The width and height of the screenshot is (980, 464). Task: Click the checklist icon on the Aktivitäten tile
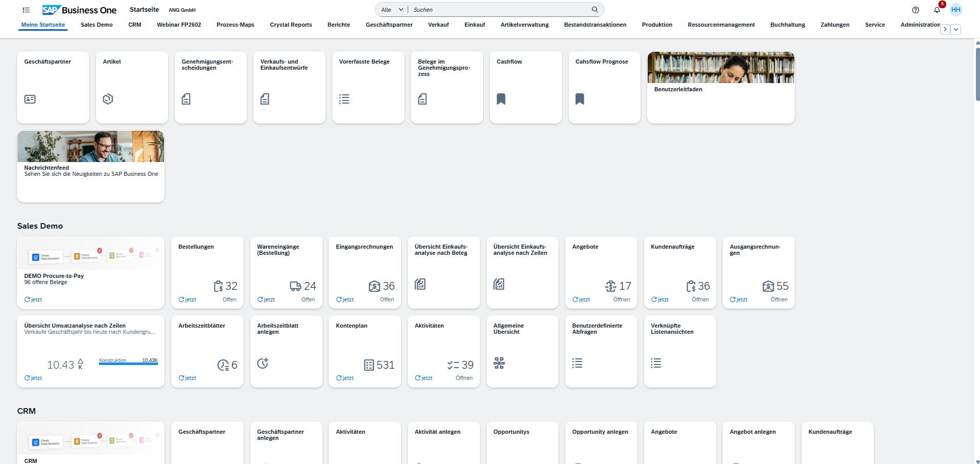[452, 365]
